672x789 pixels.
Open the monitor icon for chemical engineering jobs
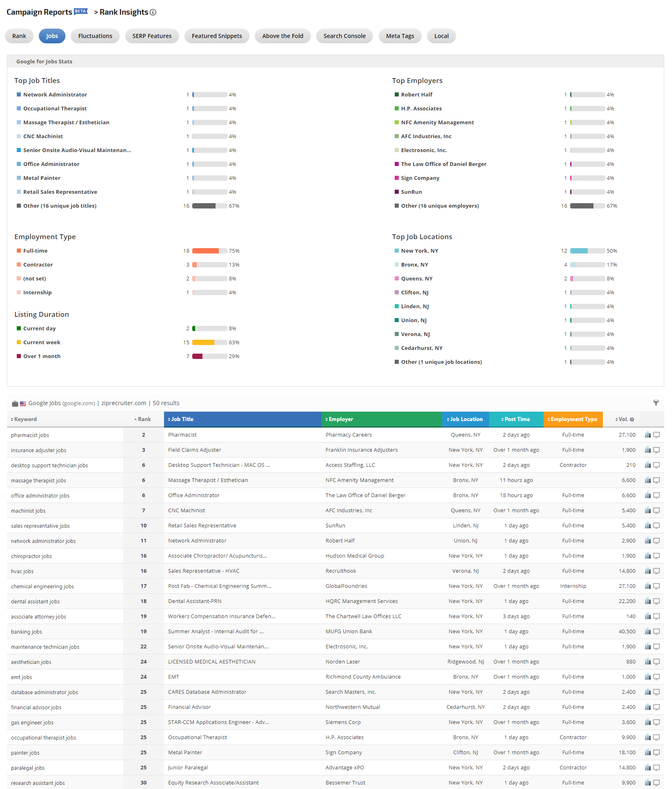[x=656, y=586]
